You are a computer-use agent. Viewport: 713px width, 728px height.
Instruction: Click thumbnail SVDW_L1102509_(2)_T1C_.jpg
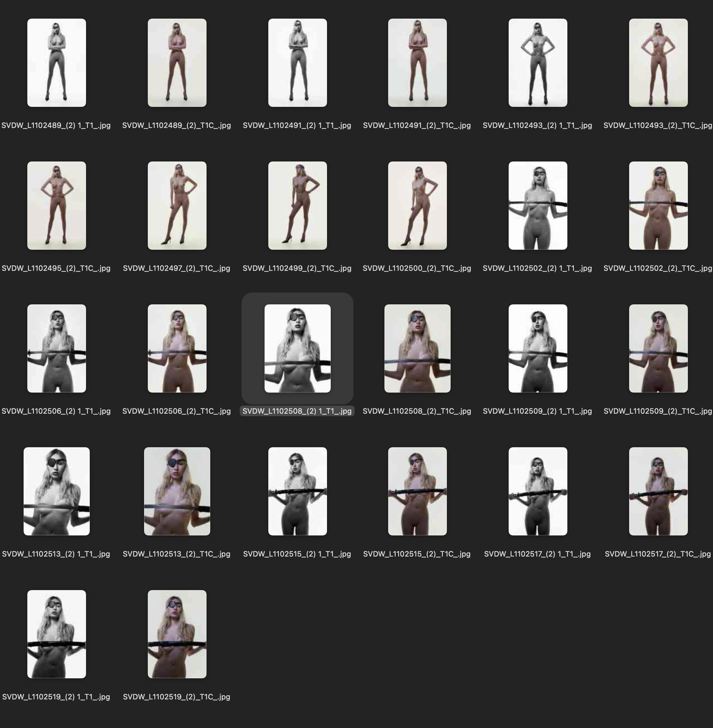coord(658,348)
